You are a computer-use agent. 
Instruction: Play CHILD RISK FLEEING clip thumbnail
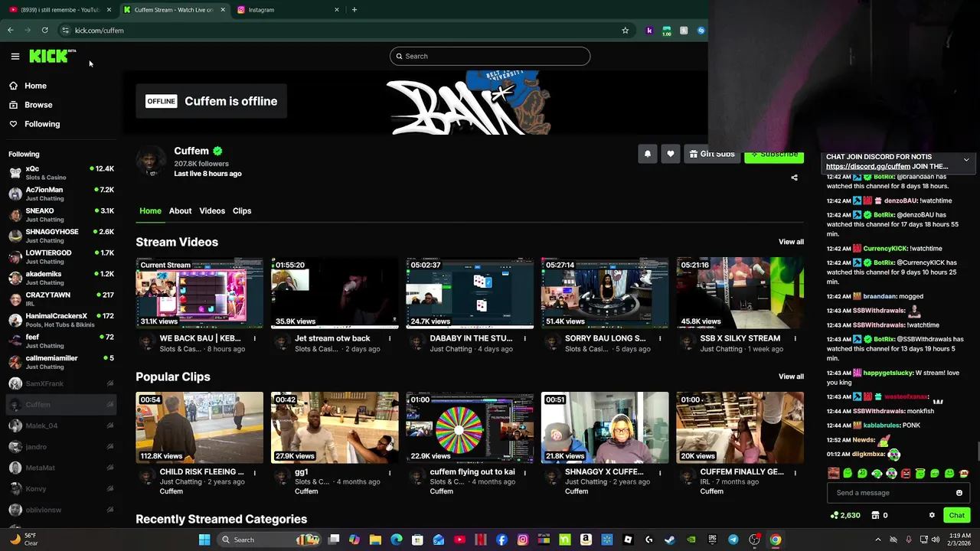click(x=199, y=428)
